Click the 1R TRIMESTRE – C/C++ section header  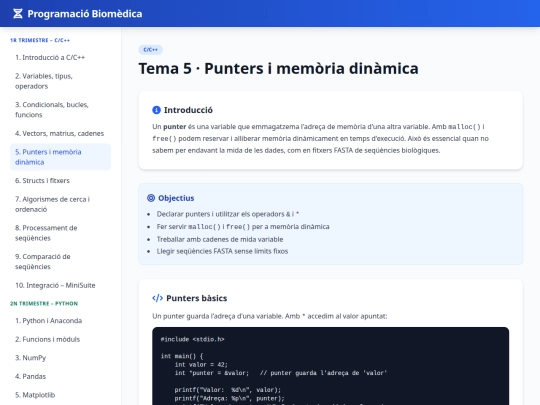40,40
